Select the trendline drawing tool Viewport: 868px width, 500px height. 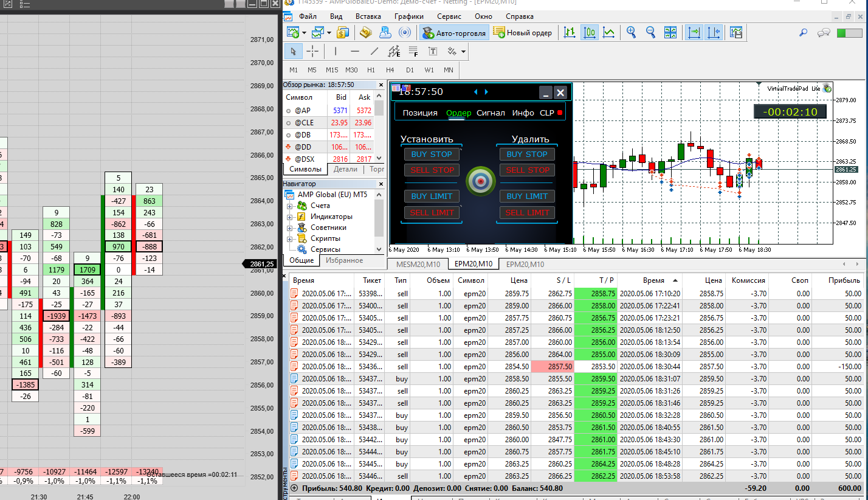pyautogui.click(x=374, y=51)
